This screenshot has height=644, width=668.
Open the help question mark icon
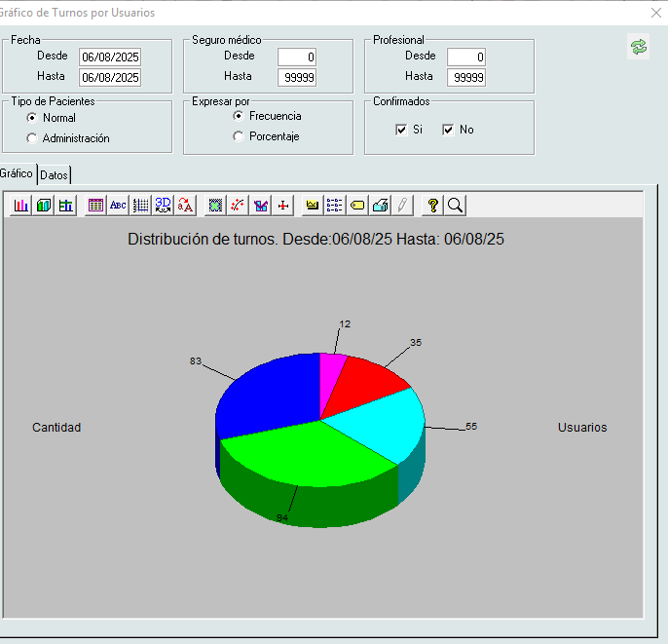point(433,205)
